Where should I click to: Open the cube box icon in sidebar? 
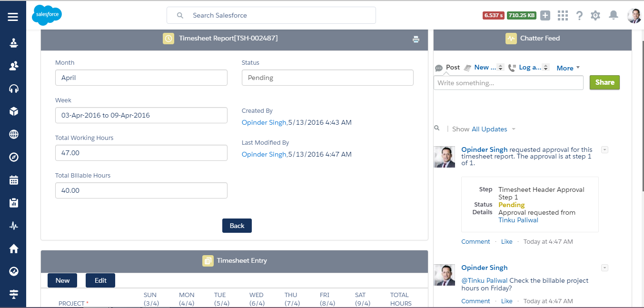click(x=14, y=111)
